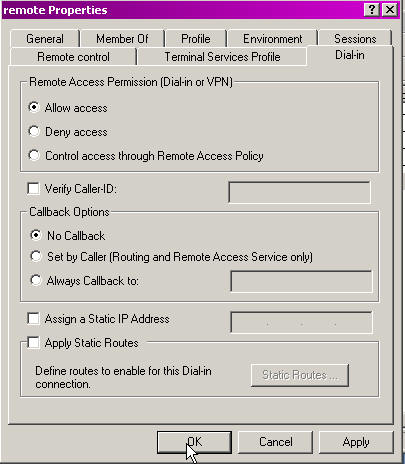Go to the Profile tab

[x=196, y=39]
